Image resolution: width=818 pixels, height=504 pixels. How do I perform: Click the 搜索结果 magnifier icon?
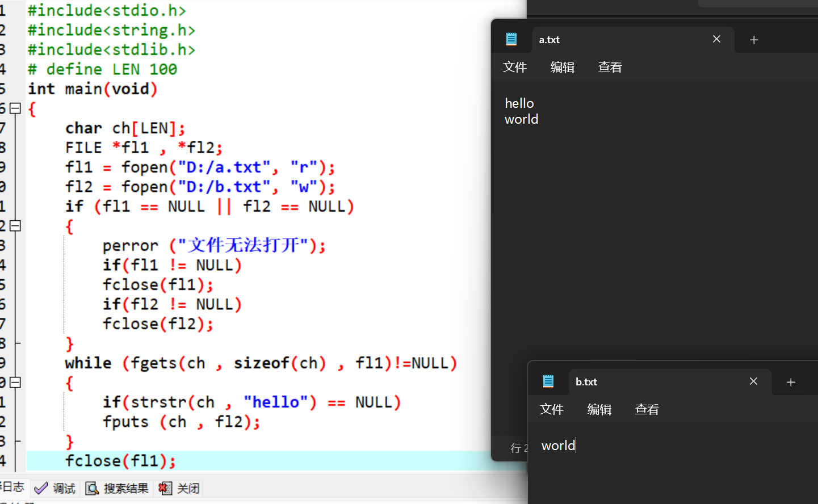(92, 488)
